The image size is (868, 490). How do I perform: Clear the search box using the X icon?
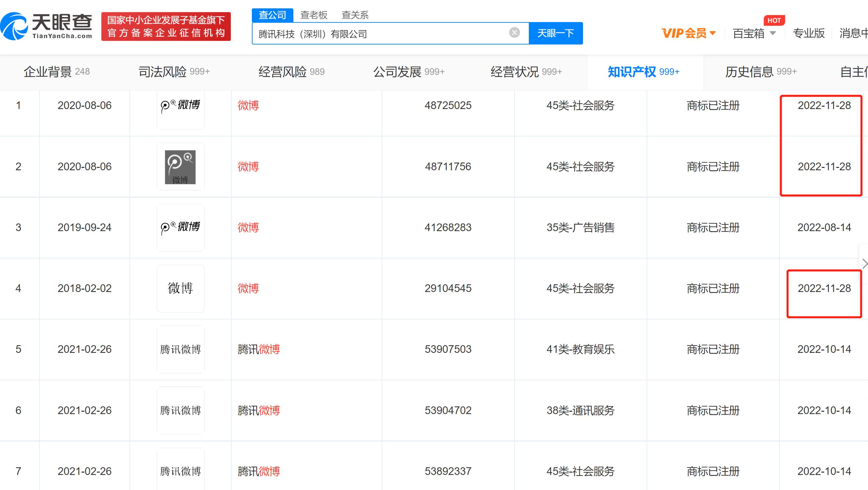coord(514,32)
